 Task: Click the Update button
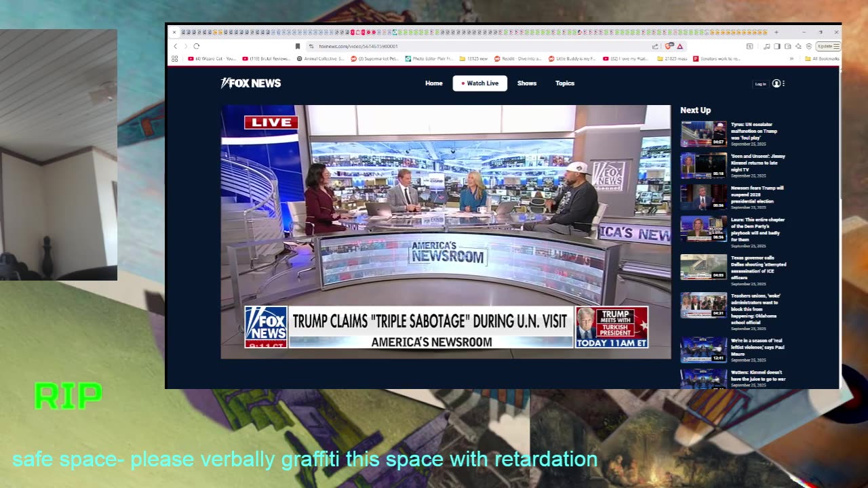[x=828, y=46]
